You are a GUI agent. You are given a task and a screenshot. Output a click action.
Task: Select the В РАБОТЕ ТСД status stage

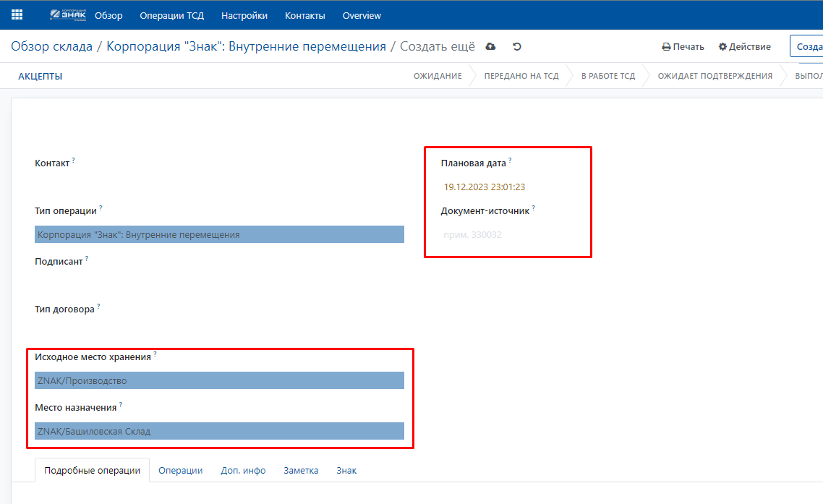[608, 76]
